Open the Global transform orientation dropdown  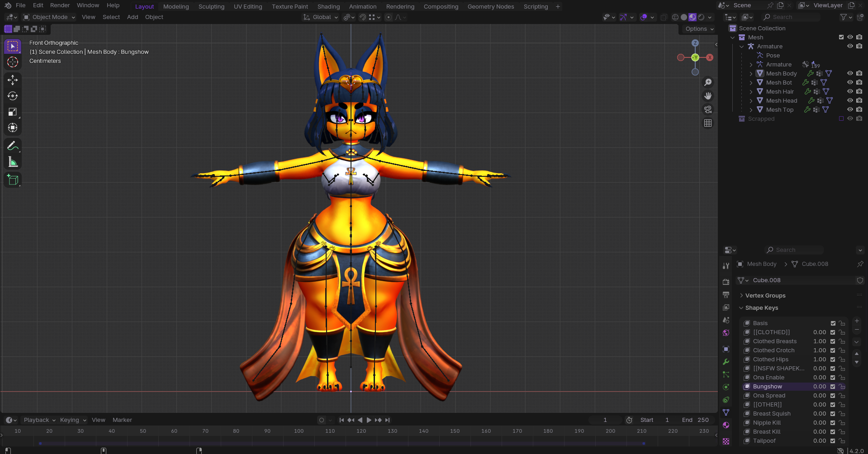click(321, 17)
